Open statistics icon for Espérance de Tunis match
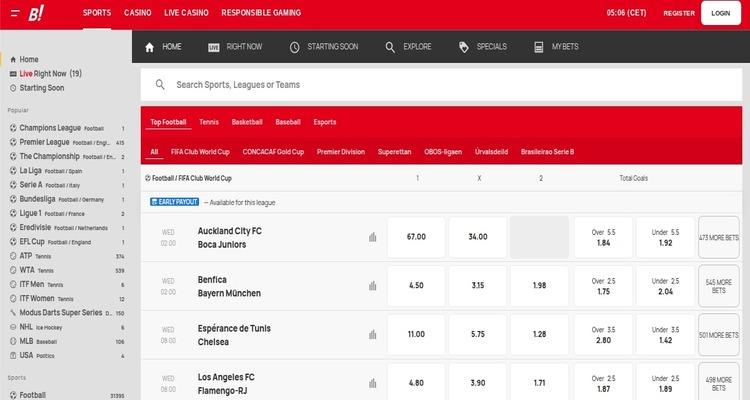750x400 pixels. click(373, 334)
